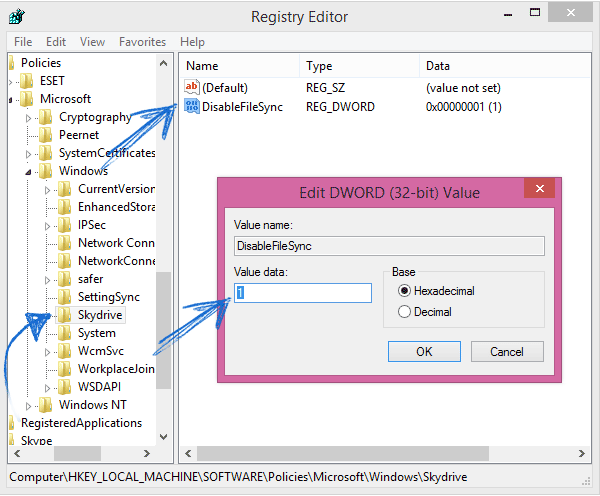Click the SettingSync folder icon
This screenshot has height=496, width=600.
[66, 297]
